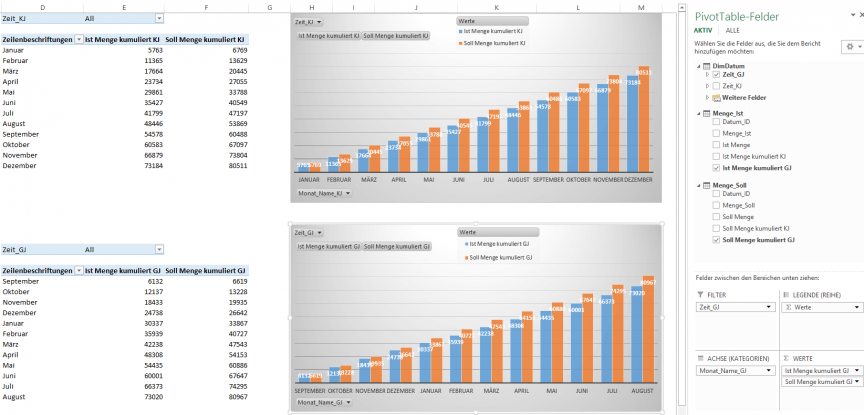Switch to the AKTIV tab
The width and height of the screenshot is (864, 415).
click(x=703, y=30)
